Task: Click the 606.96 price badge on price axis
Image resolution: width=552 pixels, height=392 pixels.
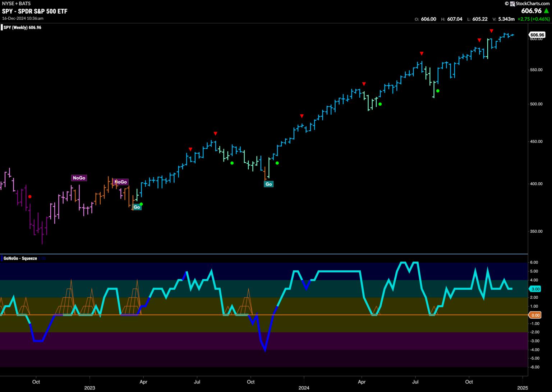Action: pos(537,35)
